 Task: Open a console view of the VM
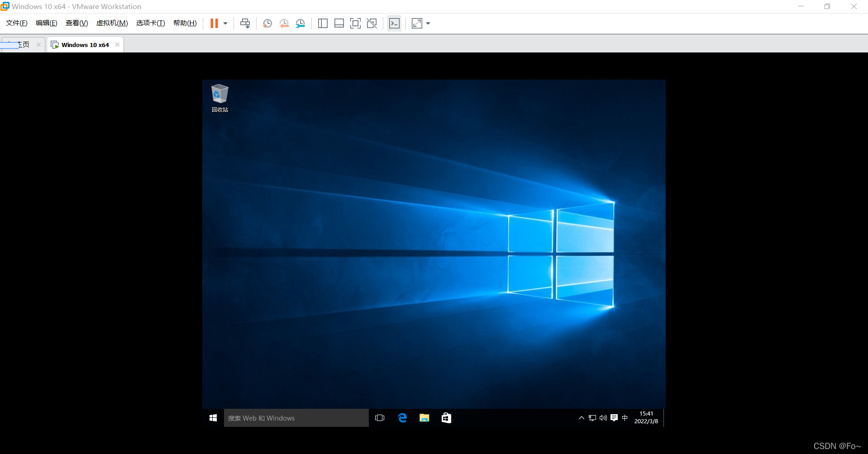(394, 23)
